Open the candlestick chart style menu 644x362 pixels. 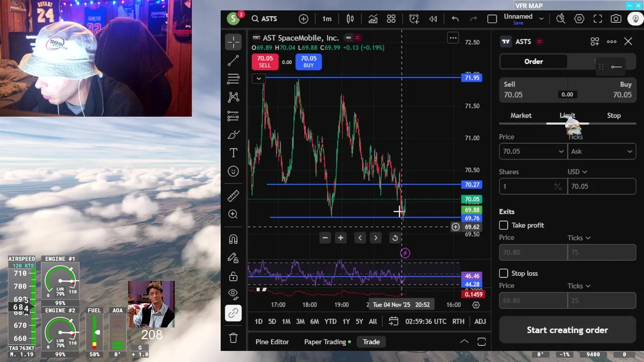point(350,19)
